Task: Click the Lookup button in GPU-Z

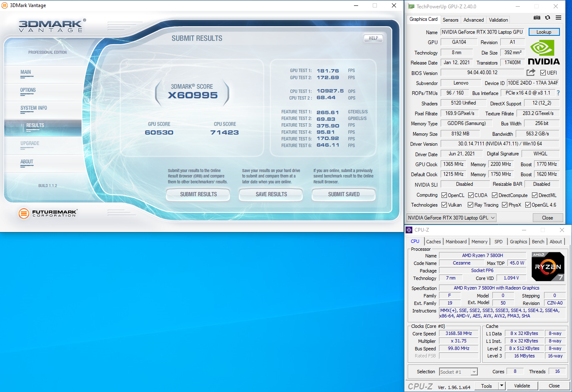Action: (544, 32)
